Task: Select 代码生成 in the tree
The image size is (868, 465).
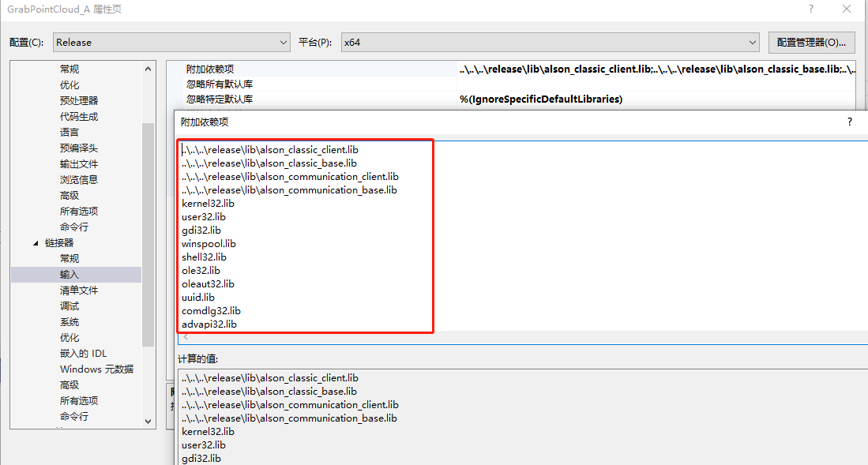Action: point(79,116)
